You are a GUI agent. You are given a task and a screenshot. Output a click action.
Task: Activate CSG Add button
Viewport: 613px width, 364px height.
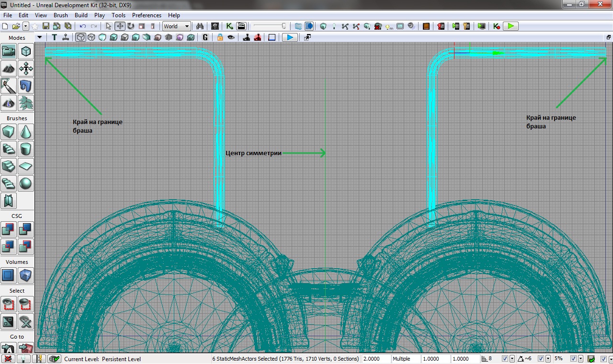click(x=9, y=229)
